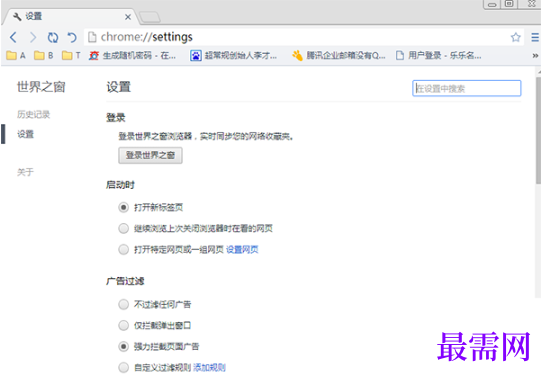The width and height of the screenshot is (549, 378).
Task: Select 设置 in the sidebar
Action: pyautogui.click(x=26, y=134)
